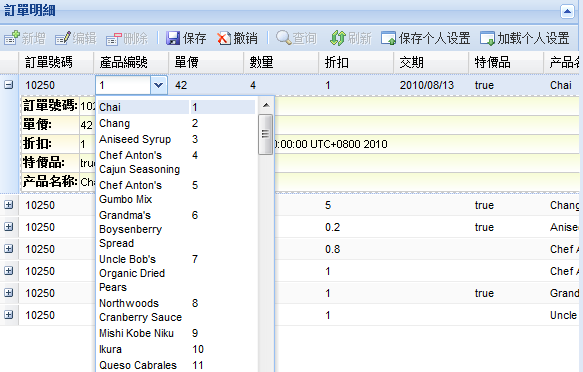Sort by the 折扣 column header
Viewport: 583px width, 372px height.
[x=356, y=62]
